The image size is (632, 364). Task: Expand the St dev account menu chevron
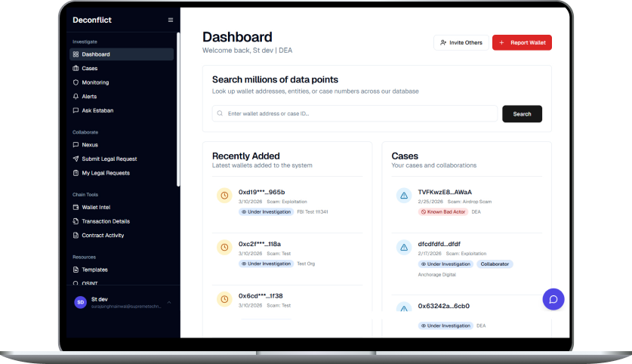click(169, 302)
